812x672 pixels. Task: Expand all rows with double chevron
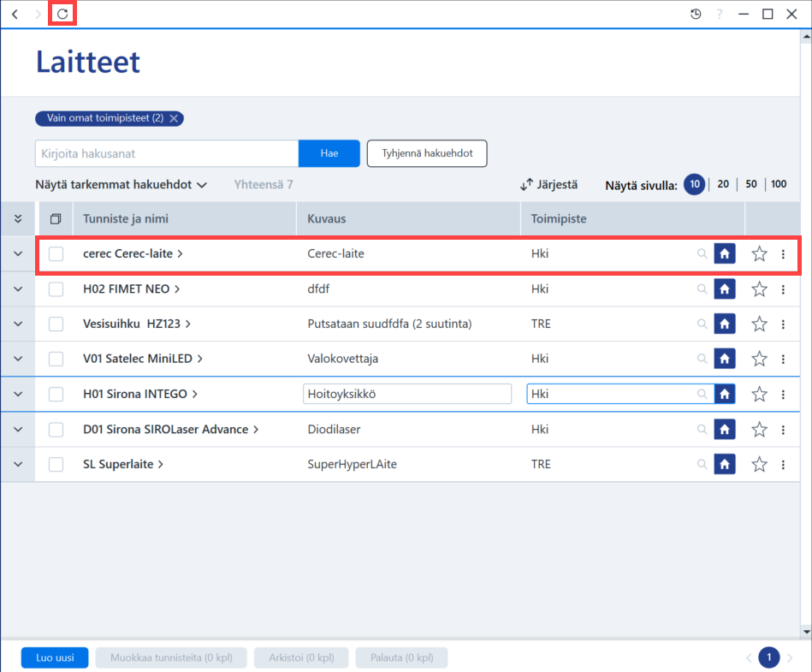pyautogui.click(x=18, y=218)
